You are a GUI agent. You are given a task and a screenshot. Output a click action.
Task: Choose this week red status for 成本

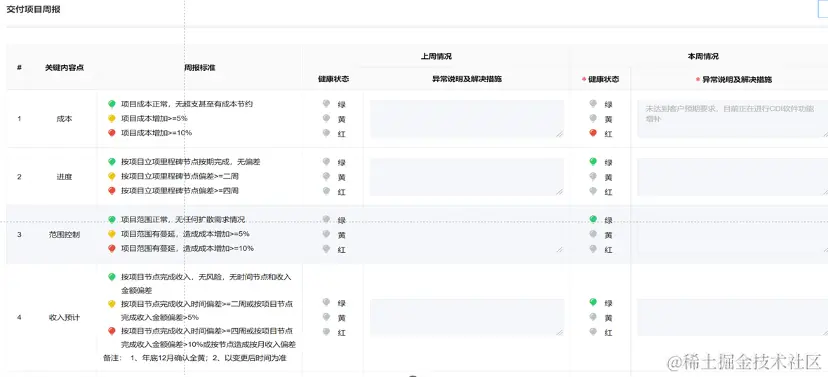point(593,134)
